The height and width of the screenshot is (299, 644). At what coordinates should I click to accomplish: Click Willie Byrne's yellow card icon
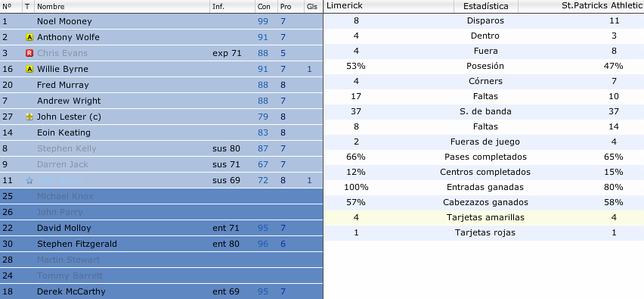pos(29,69)
